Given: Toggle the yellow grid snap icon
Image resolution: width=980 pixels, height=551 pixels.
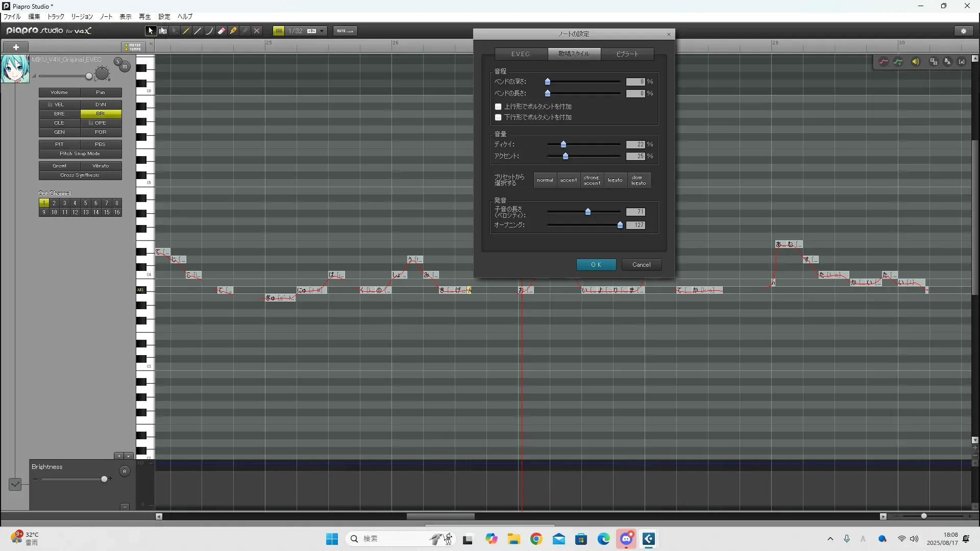Looking at the screenshot, I should [x=279, y=31].
